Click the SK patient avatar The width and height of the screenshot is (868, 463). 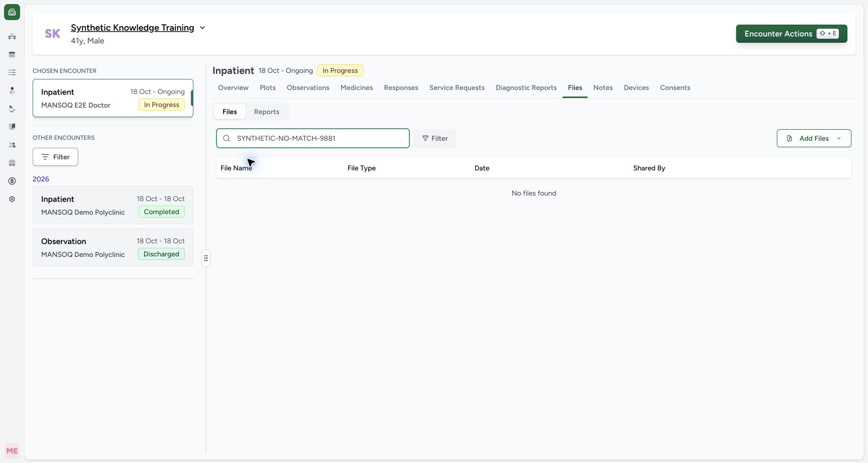(x=53, y=34)
